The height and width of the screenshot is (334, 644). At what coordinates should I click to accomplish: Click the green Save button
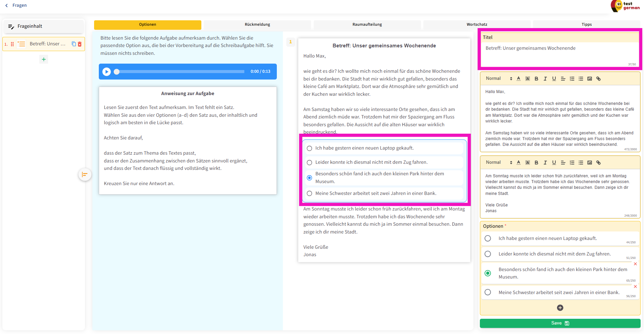[560, 323]
